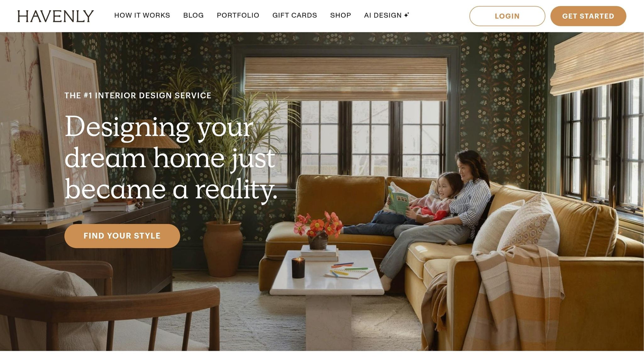
Task: Click the sparkle icon beside AI Design
Action: [407, 15]
